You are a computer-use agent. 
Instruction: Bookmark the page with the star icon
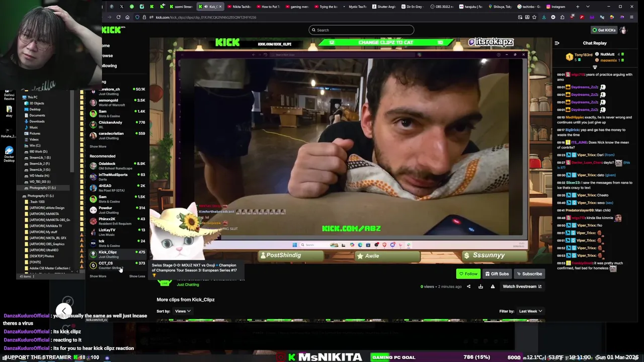(535, 17)
